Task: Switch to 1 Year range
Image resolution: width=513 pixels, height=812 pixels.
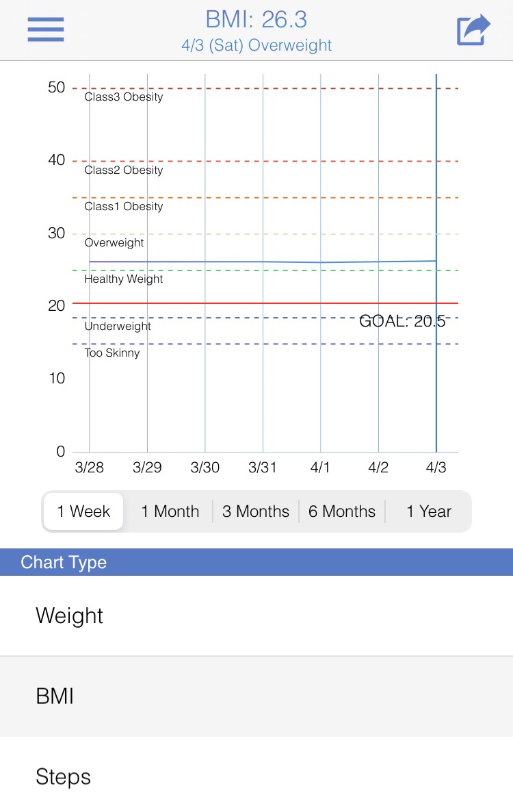Action: (x=429, y=511)
